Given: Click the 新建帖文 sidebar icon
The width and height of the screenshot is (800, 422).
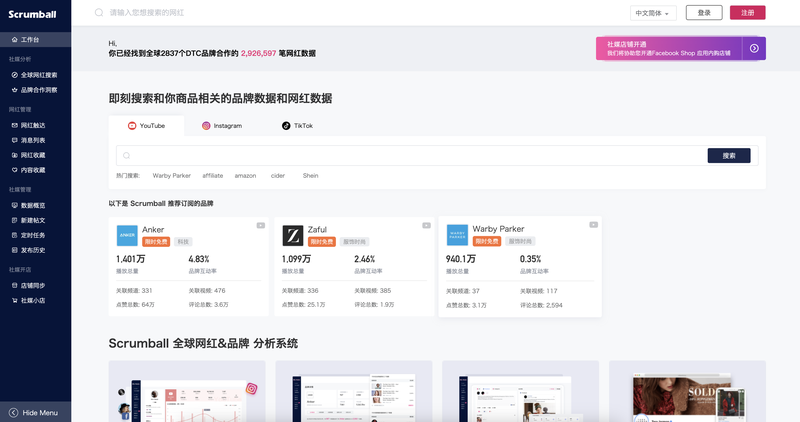Looking at the screenshot, I should (14, 220).
